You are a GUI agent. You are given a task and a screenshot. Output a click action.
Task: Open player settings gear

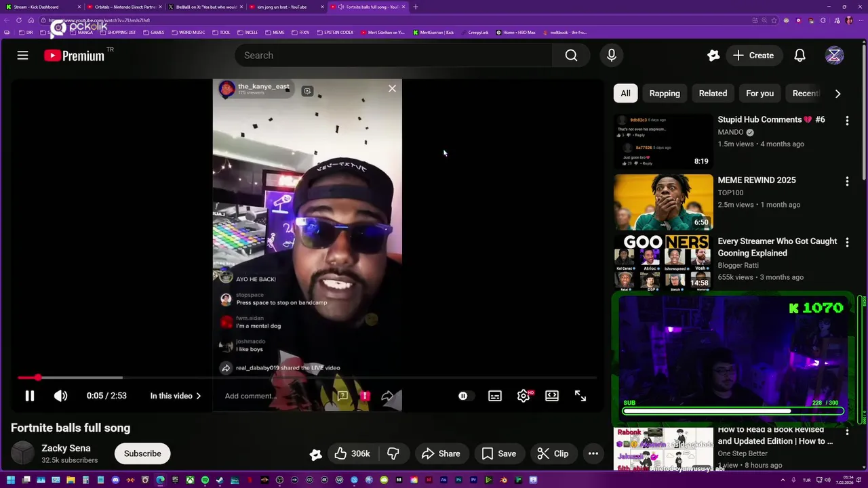point(524,396)
